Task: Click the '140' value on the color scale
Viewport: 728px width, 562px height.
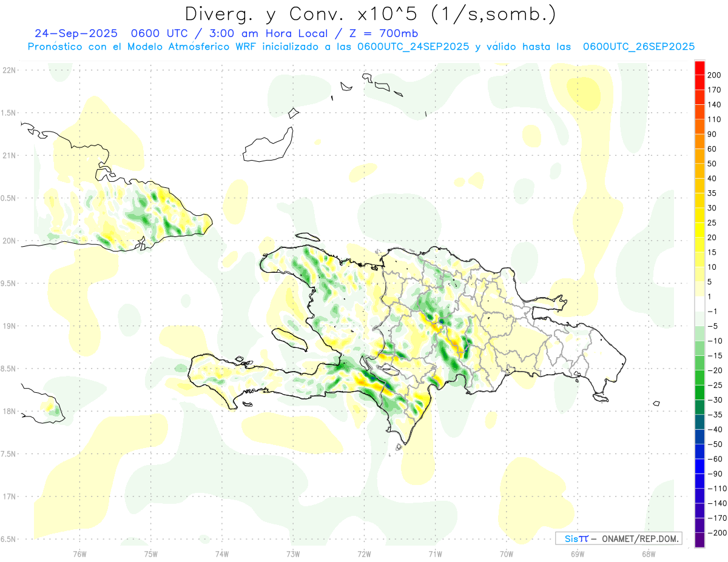Action: (x=714, y=104)
